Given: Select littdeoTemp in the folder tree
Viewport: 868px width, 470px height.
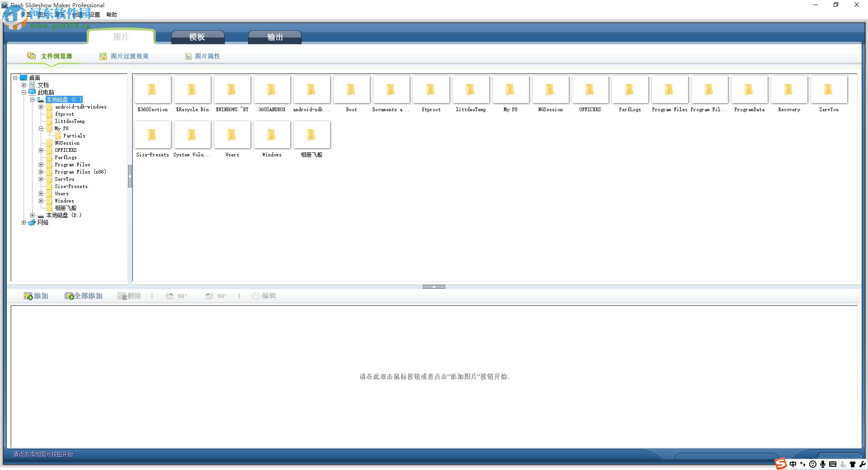Looking at the screenshot, I should (70, 121).
